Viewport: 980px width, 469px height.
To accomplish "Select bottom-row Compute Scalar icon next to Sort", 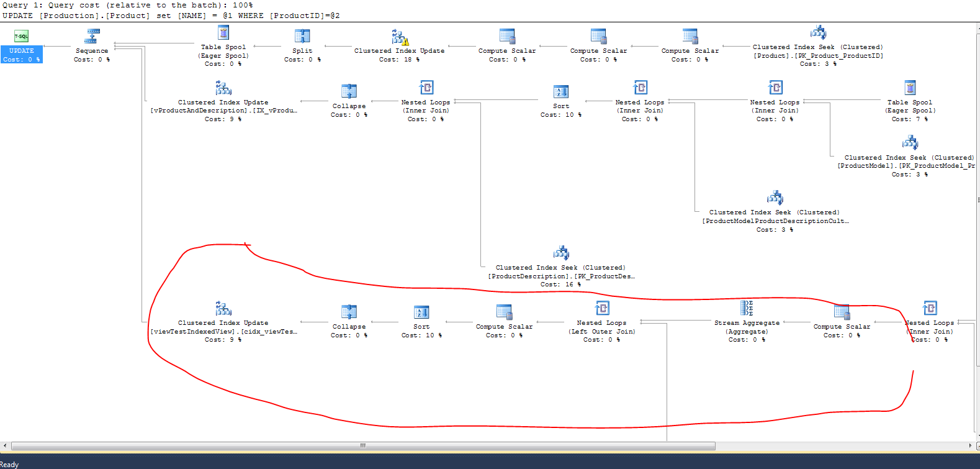I will pos(504,312).
